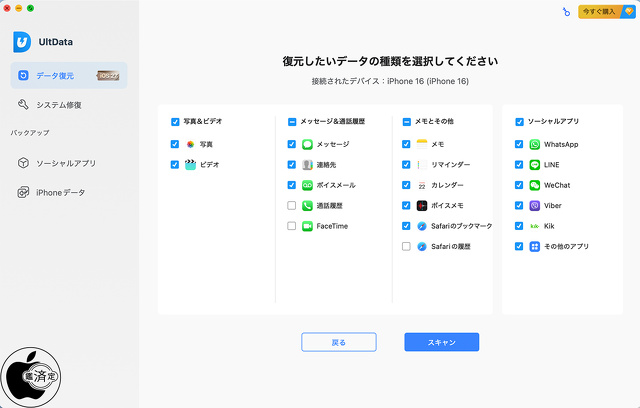Click the 'FaceTime' label text
Screen dimensions: 640x408
332,226
